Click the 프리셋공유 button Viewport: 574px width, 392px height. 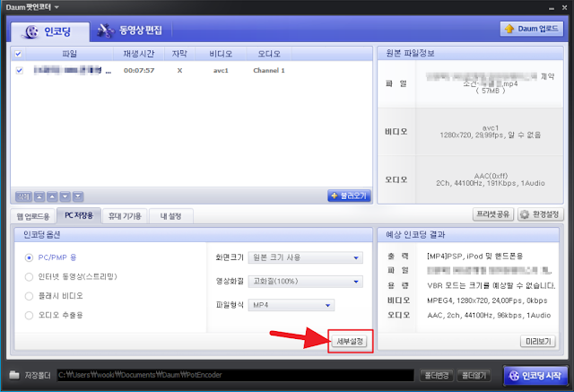pyautogui.click(x=493, y=214)
